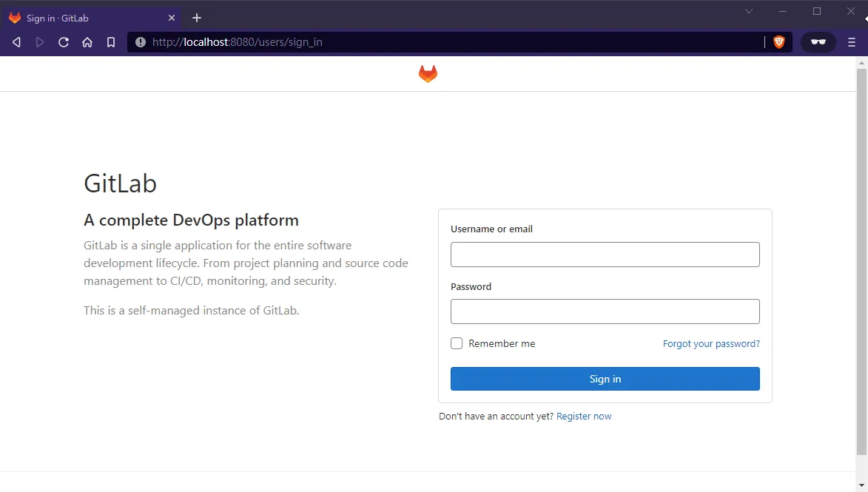868x492 pixels.
Task: Click the GitLab icon on the browser tab
Action: click(16, 17)
